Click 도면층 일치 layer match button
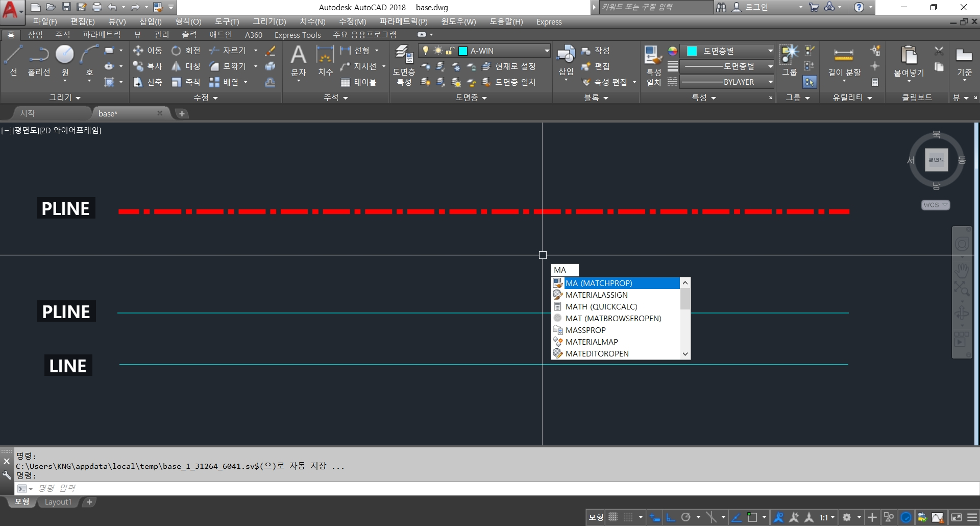 (x=509, y=82)
